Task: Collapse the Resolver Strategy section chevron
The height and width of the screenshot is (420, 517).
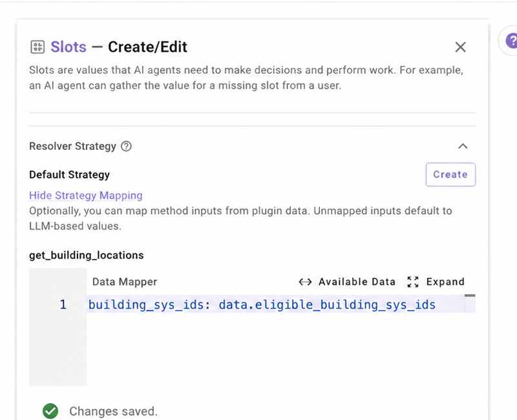Action: click(x=463, y=146)
